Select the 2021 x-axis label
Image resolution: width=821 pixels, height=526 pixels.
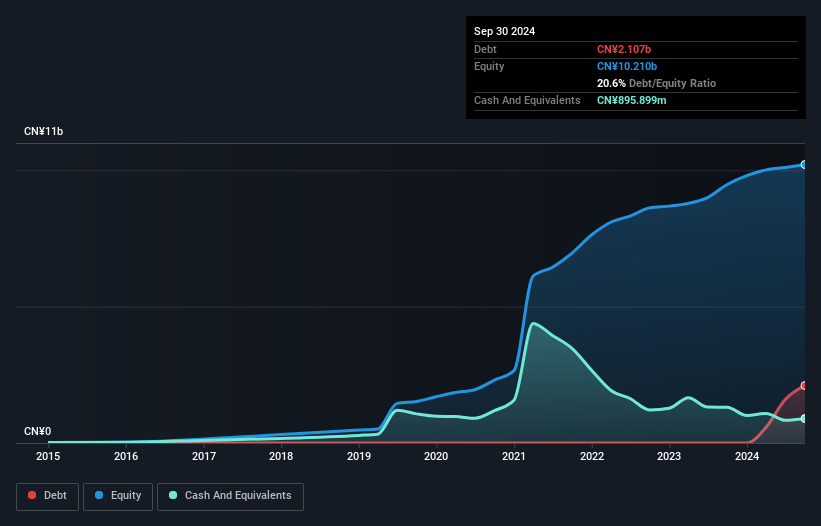point(514,456)
